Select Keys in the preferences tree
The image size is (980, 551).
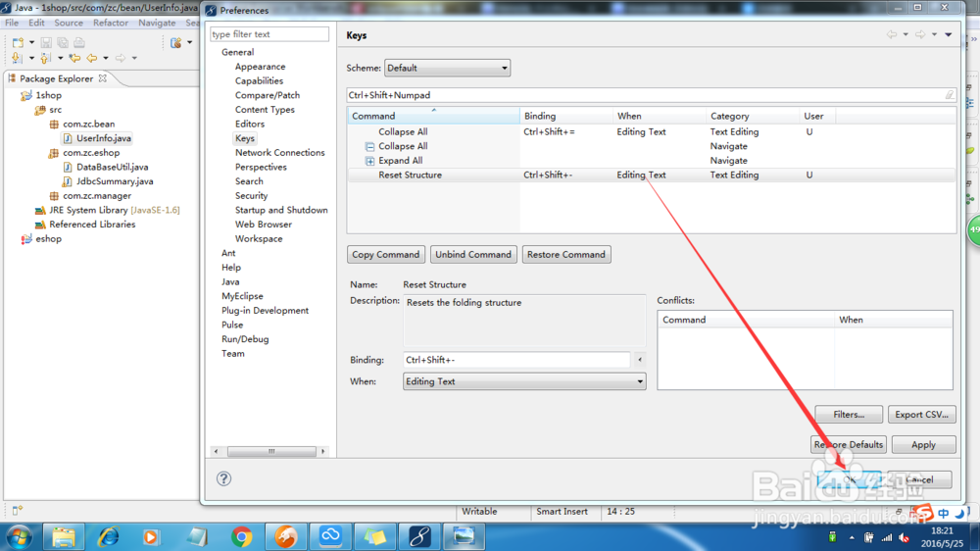tap(245, 138)
